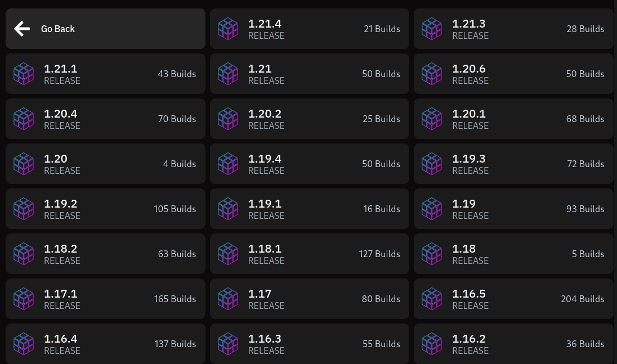This screenshot has width=617, height=364.
Task: Choose version 1.21 release card
Action: [x=309, y=74]
